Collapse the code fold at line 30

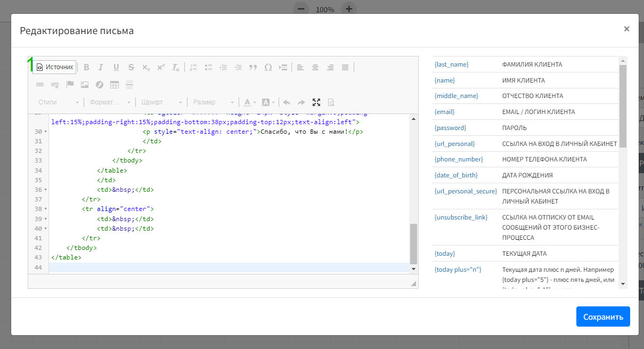coord(45,132)
